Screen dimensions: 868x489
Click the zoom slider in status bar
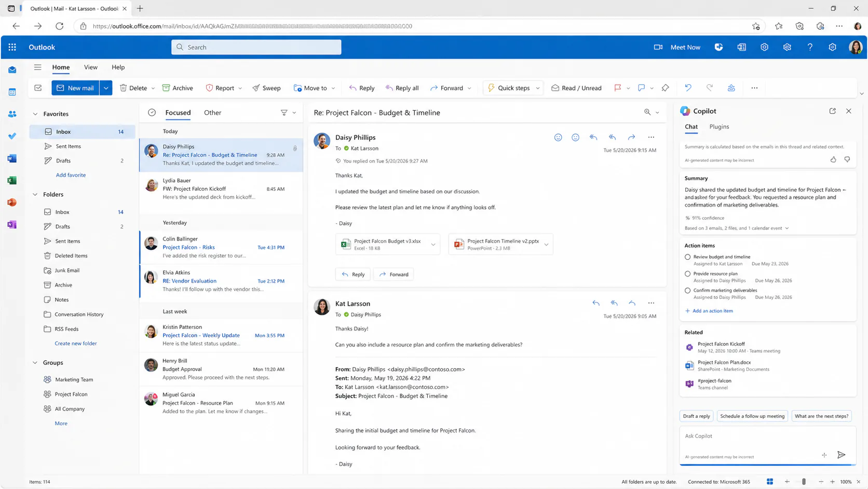pyautogui.click(x=804, y=482)
